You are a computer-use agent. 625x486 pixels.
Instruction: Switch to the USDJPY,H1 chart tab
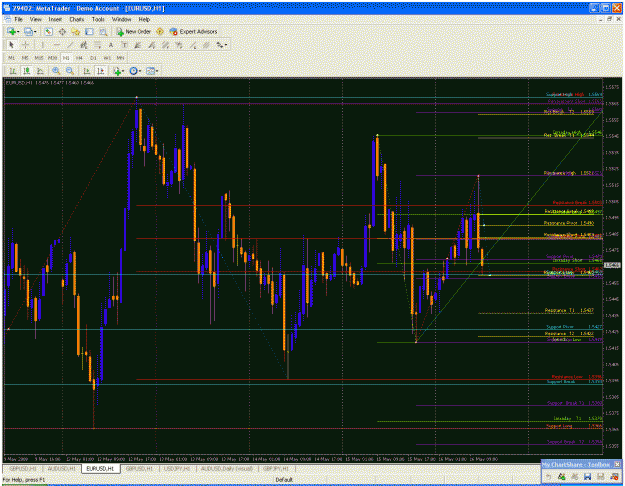tap(177, 469)
